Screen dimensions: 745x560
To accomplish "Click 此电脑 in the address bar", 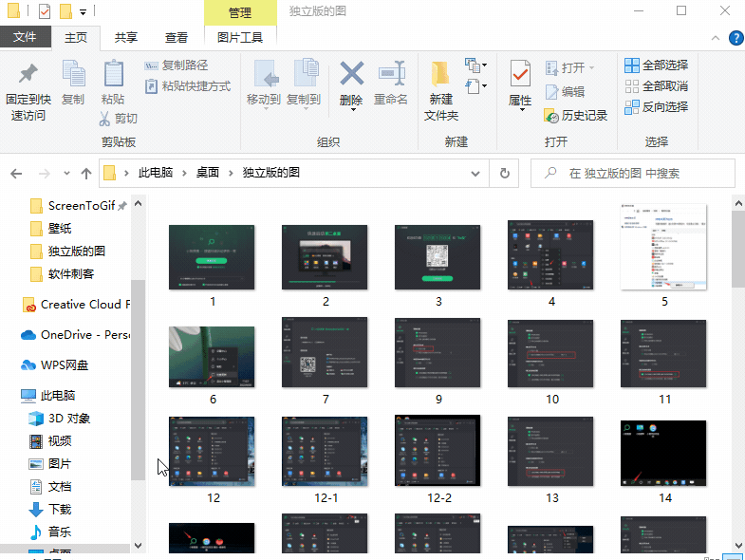I will point(156,173).
